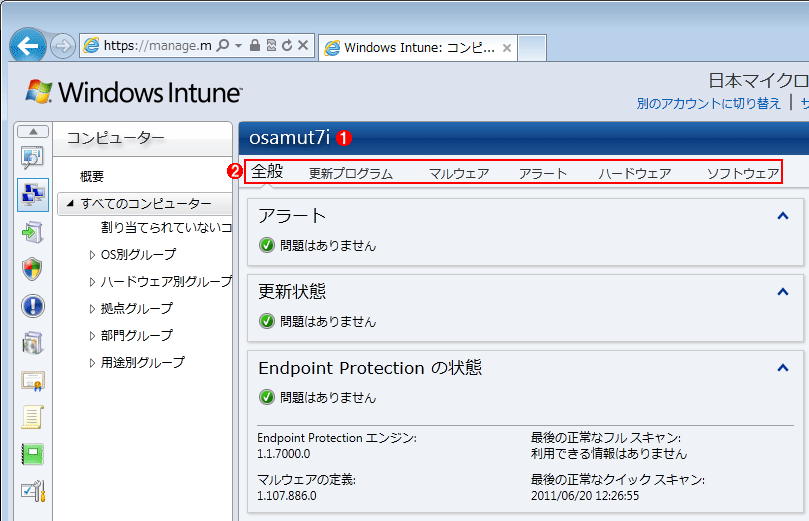809x521 pixels.
Task: Click the browser Forward arrow button
Action: point(63,46)
